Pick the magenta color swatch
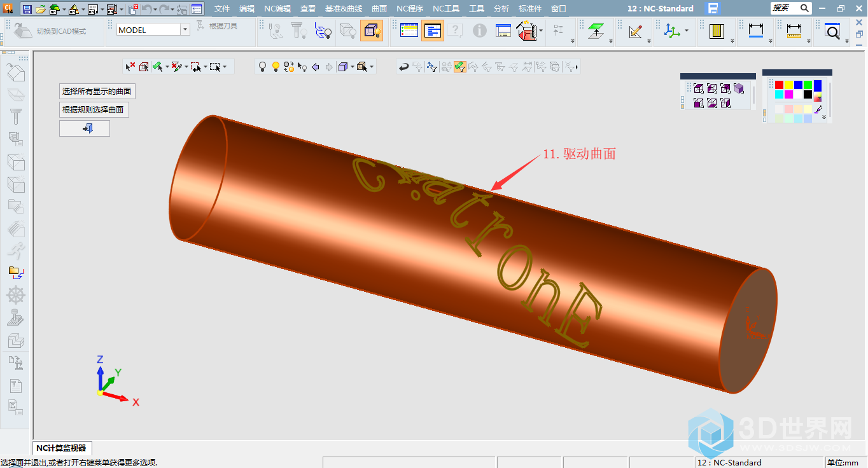The width and height of the screenshot is (868, 468). 788,95
